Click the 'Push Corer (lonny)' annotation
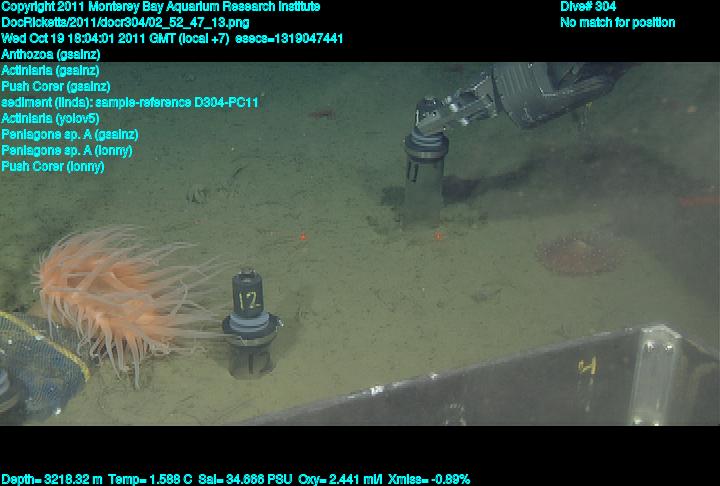This screenshot has height=486, width=720. pos(53,167)
